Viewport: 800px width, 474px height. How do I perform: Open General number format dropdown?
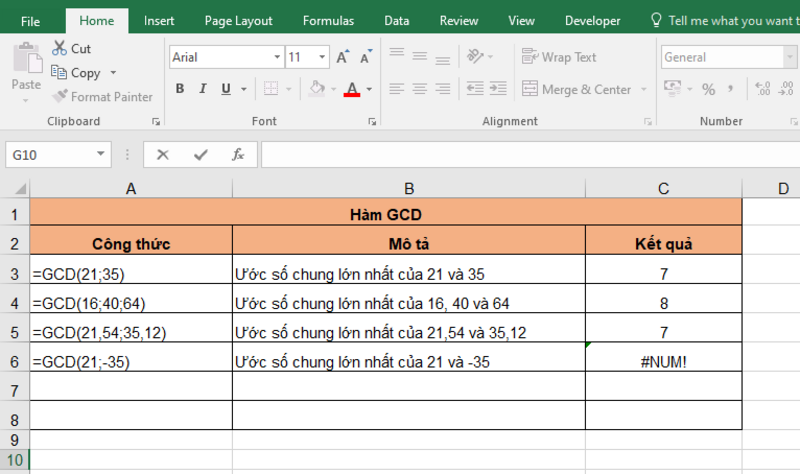(789, 57)
